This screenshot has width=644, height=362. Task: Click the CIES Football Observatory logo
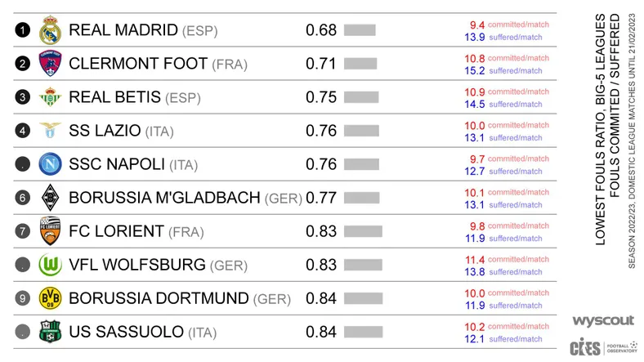603,347
